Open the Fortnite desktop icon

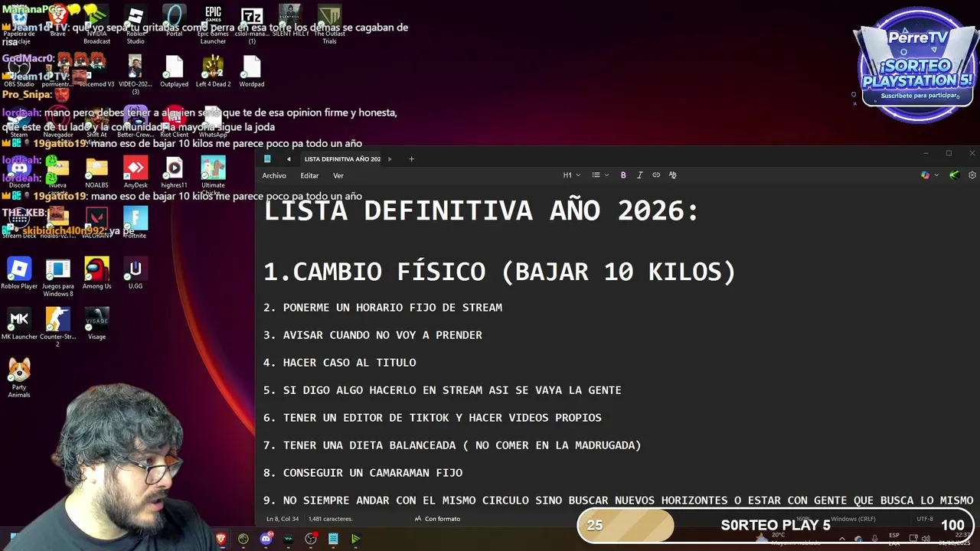pos(136,223)
